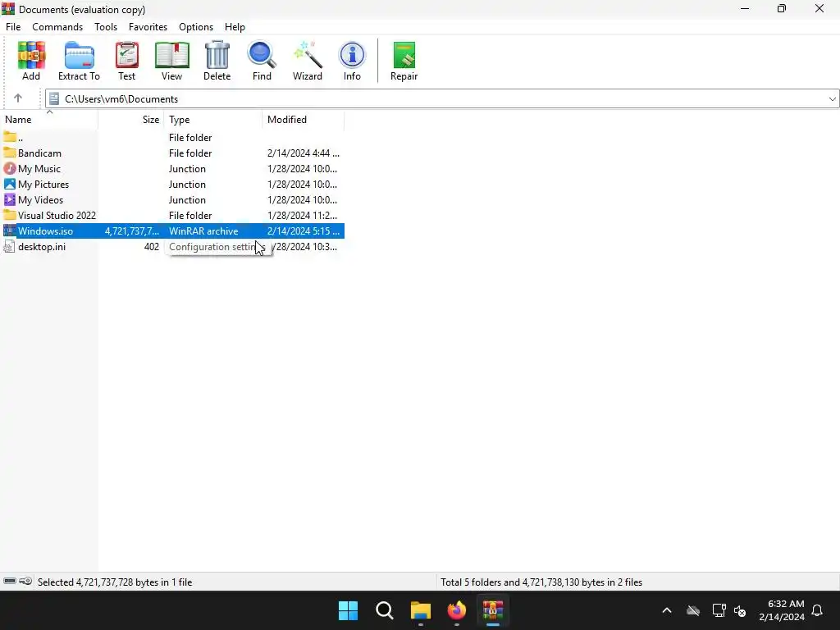Select the Windows.iso file name
This screenshot has width=840, height=630.
click(x=46, y=231)
